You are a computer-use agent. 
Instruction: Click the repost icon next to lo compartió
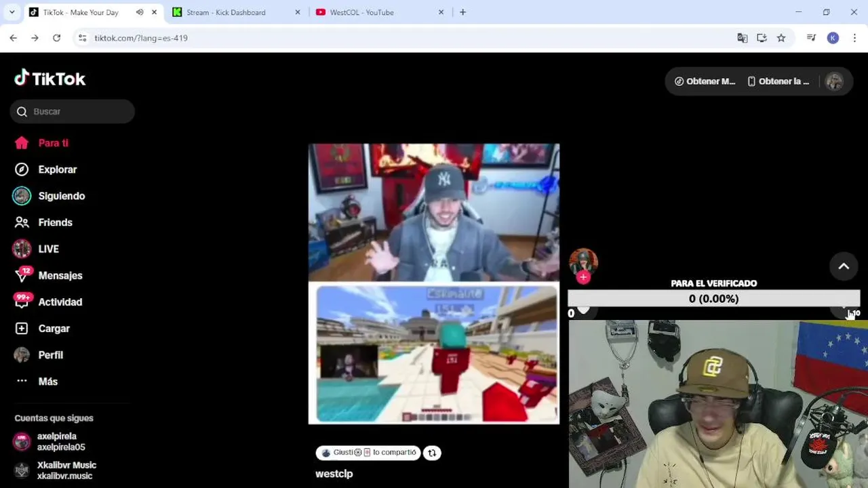(x=432, y=453)
